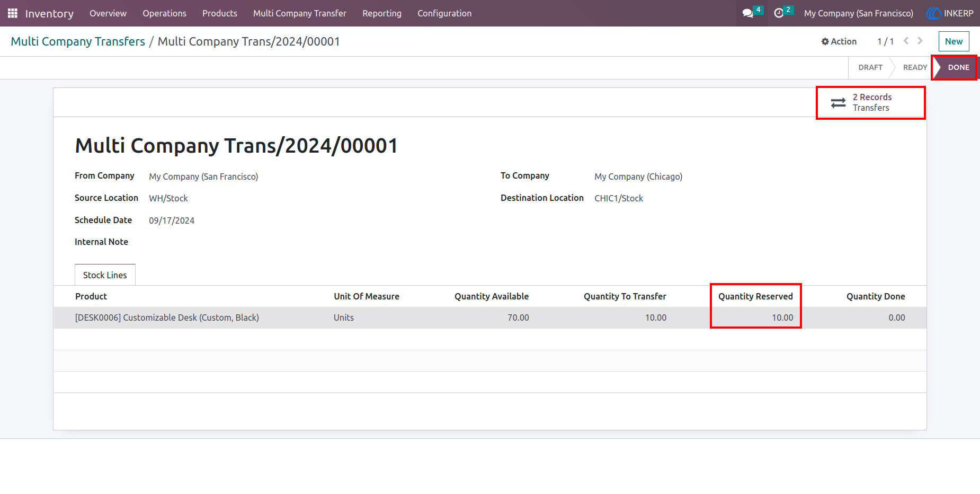Click the Inventory app title
Screen dimensions: 980x494
pyautogui.click(x=49, y=13)
